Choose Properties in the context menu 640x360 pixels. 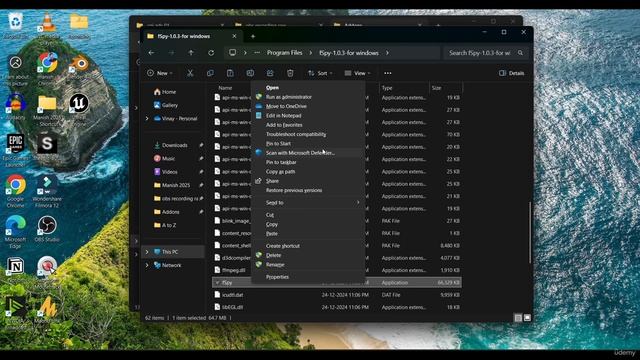308,277
